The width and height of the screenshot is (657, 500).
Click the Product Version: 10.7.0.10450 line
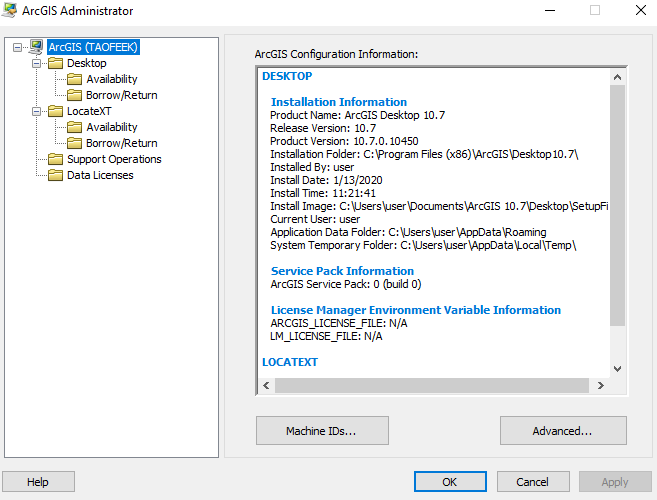344,141
